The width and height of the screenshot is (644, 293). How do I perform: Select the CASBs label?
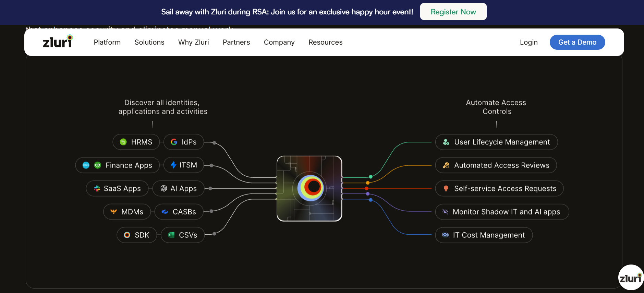pos(184,212)
